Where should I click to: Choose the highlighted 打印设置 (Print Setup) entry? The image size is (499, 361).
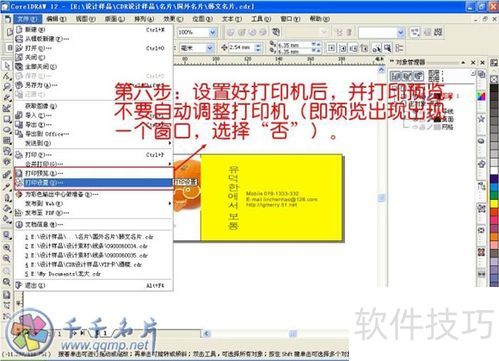[x=93, y=183]
